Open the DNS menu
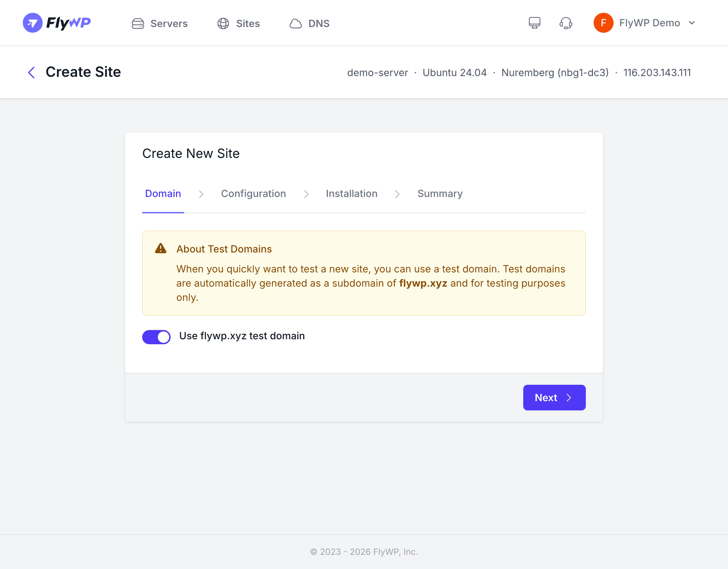This screenshot has width=728, height=569. pyautogui.click(x=309, y=23)
